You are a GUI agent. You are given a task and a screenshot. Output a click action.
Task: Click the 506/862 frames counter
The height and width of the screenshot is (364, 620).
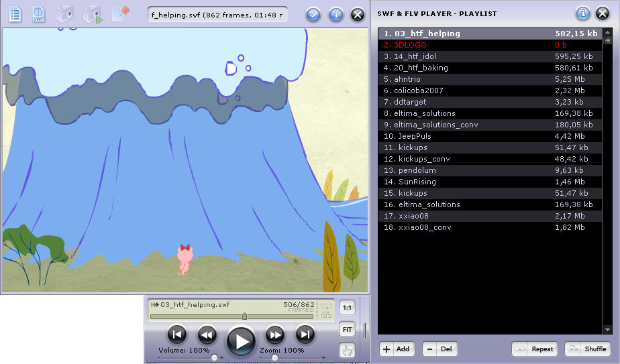[299, 305]
